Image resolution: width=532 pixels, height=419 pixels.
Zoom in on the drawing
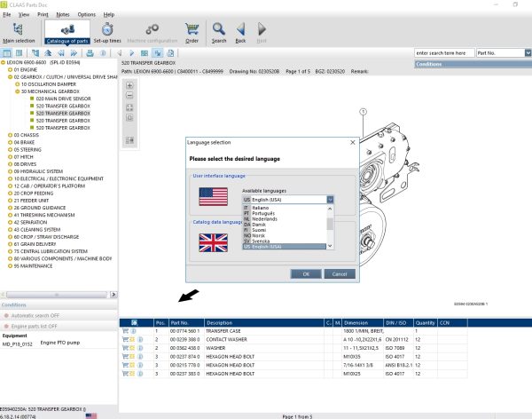129,85
